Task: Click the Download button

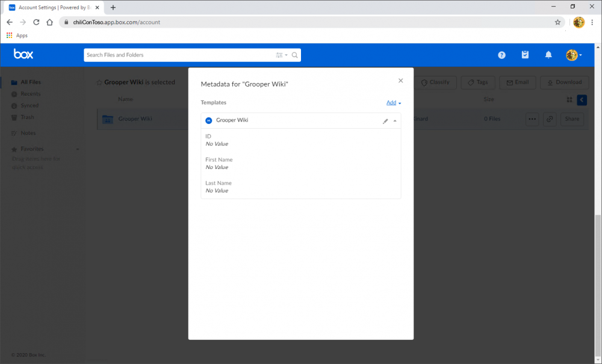Action: point(565,82)
